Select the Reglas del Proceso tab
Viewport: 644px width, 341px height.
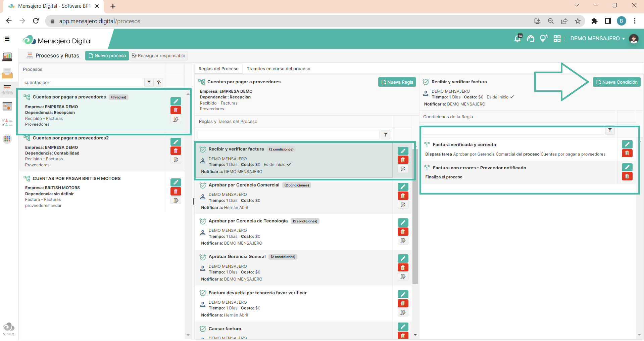coord(218,69)
